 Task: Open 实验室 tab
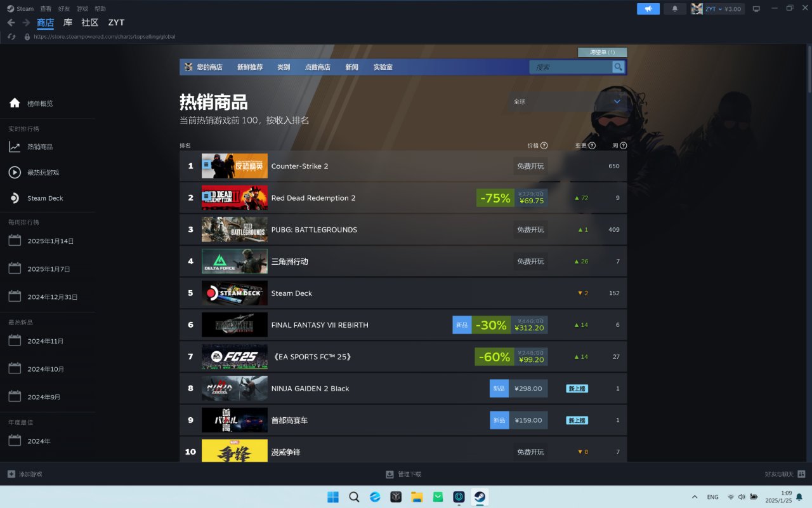point(383,67)
